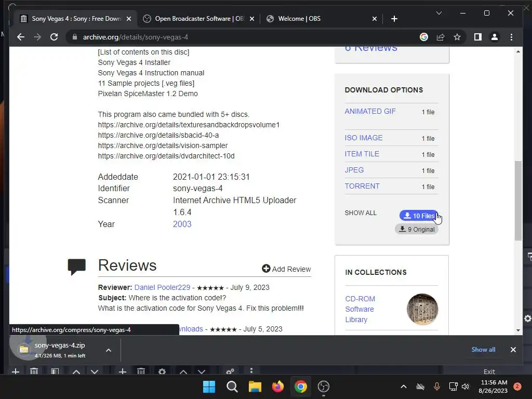Expand the system tray hidden icons chevron

coord(403,387)
